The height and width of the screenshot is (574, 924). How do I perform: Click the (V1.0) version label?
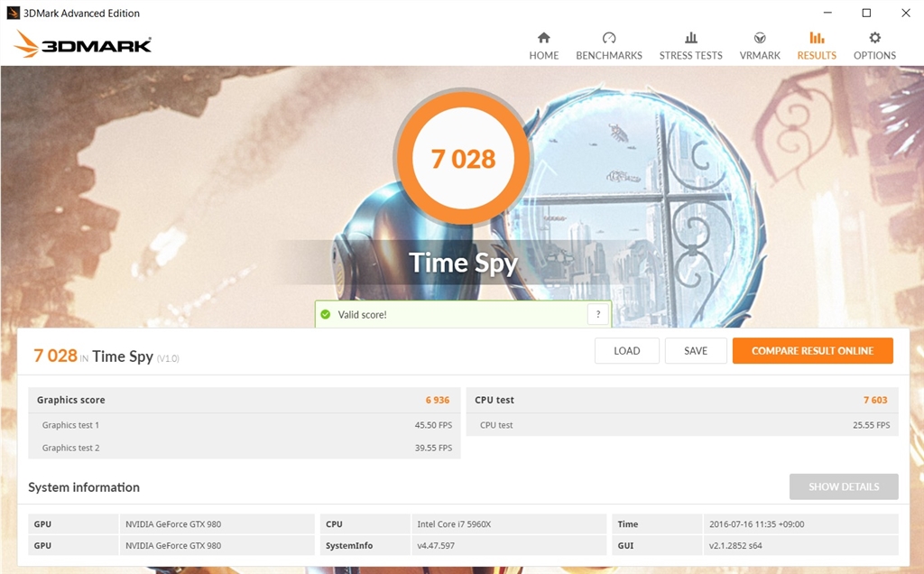point(167,358)
